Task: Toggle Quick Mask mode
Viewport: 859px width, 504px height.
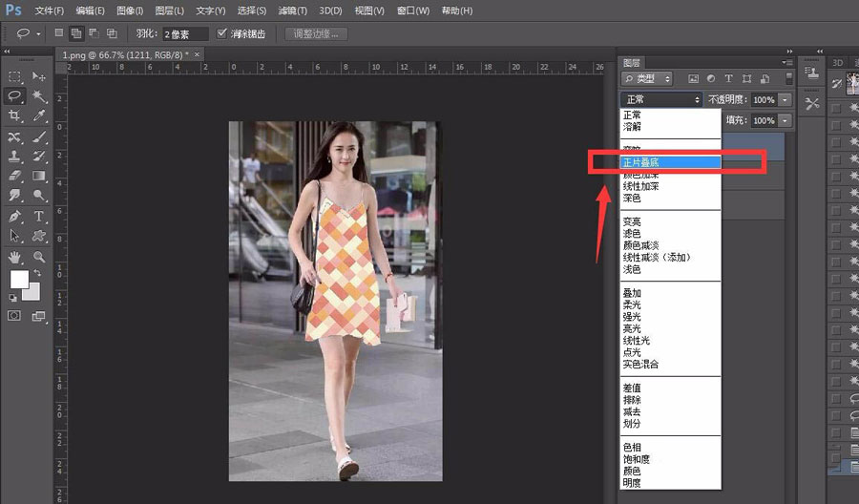Action: point(14,316)
